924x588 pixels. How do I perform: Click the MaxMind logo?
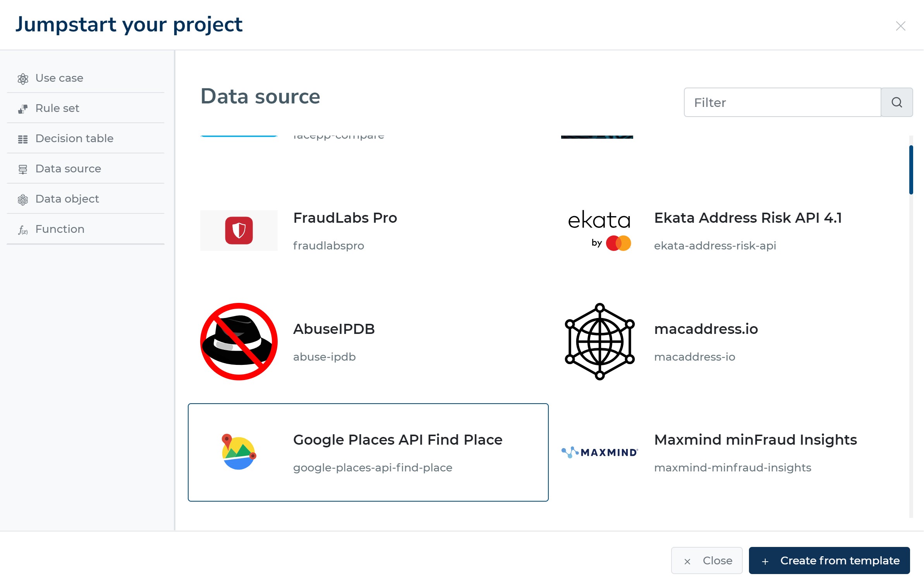point(599,452)
